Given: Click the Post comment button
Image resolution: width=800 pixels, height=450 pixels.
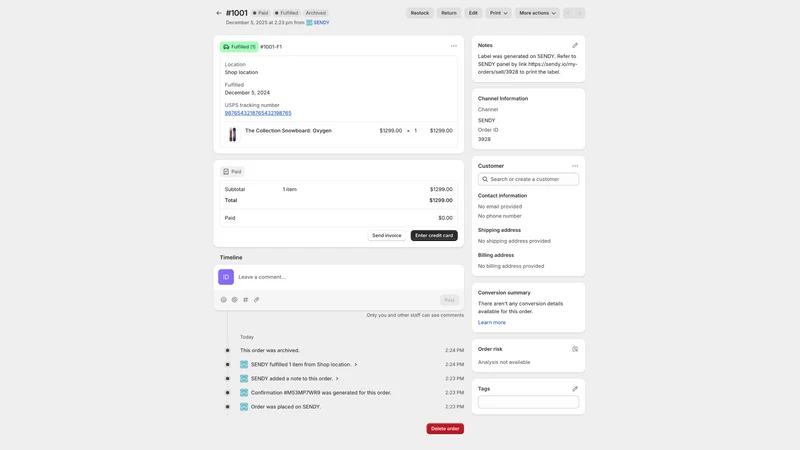Looking at the screenshot, I should point(449,300).
